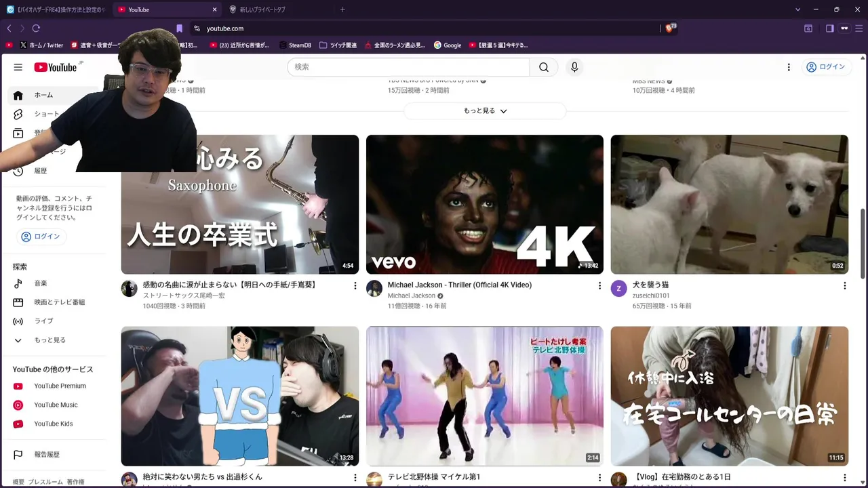Open the 'ツイッチ関連' bookmark folder

338,45
